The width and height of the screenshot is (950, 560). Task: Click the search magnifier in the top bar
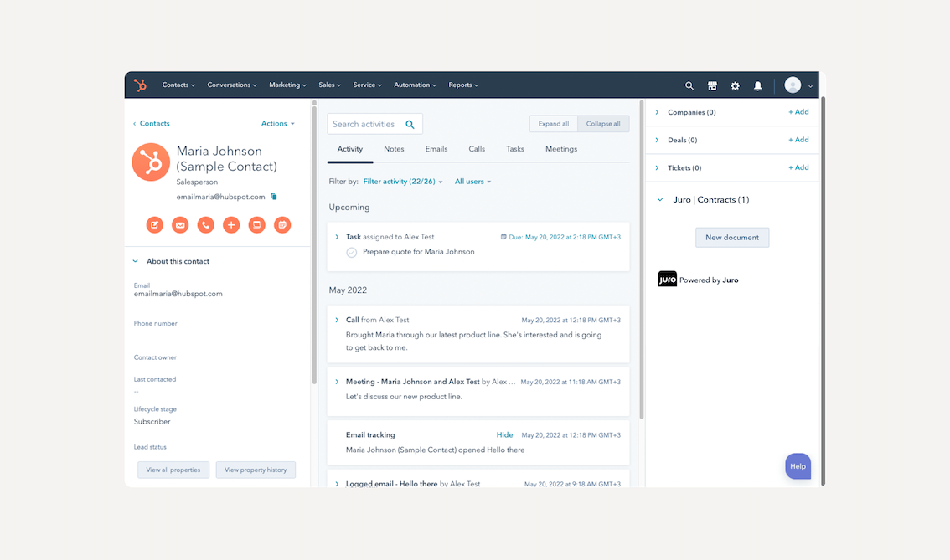tap(689, 85)
